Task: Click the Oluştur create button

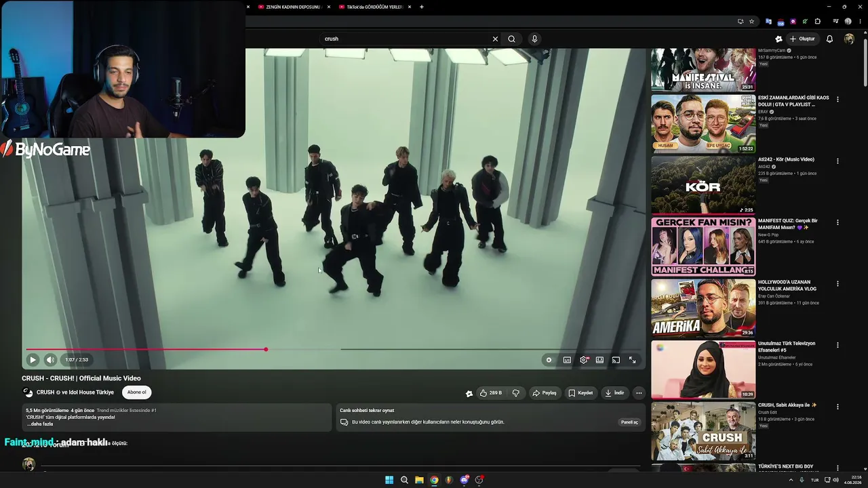Action: click(x=802, y=39)
